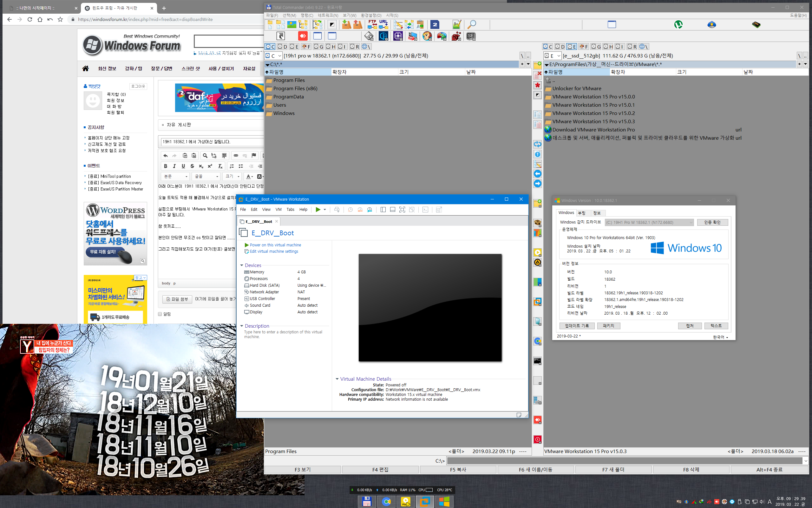Image resolution: width=812 pixels, height=508 pixels.
Task: Open the Tabs menu in VMware Workstation
Action: 290,209
